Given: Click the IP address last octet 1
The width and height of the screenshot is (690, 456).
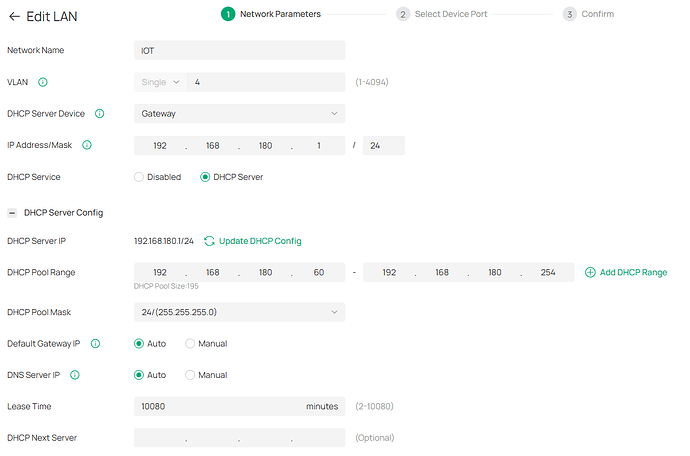Looking at the screenshot, I should pos(319,146).
